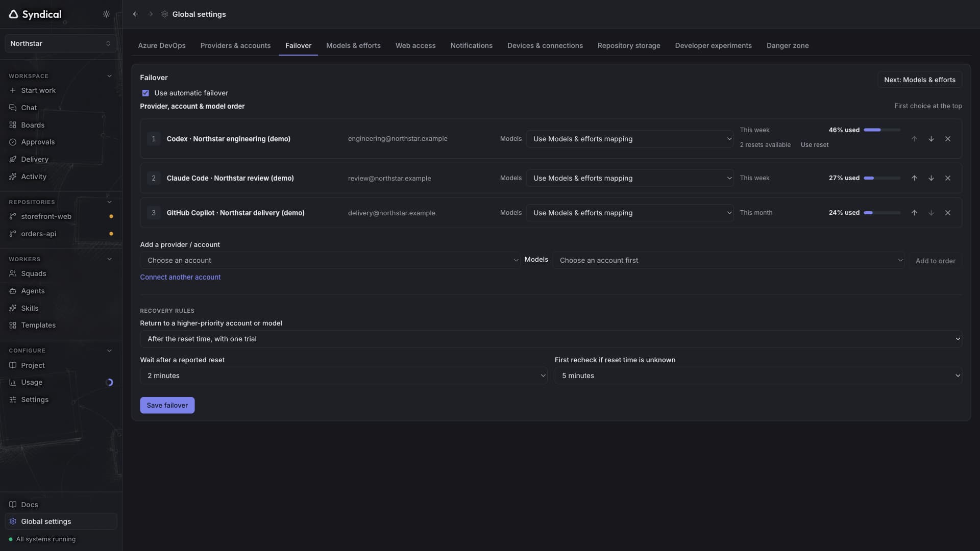The width and height of the screenshot is (980, 551).
Task: Move Claude Code Northstar review down
Action: point(931,178)
